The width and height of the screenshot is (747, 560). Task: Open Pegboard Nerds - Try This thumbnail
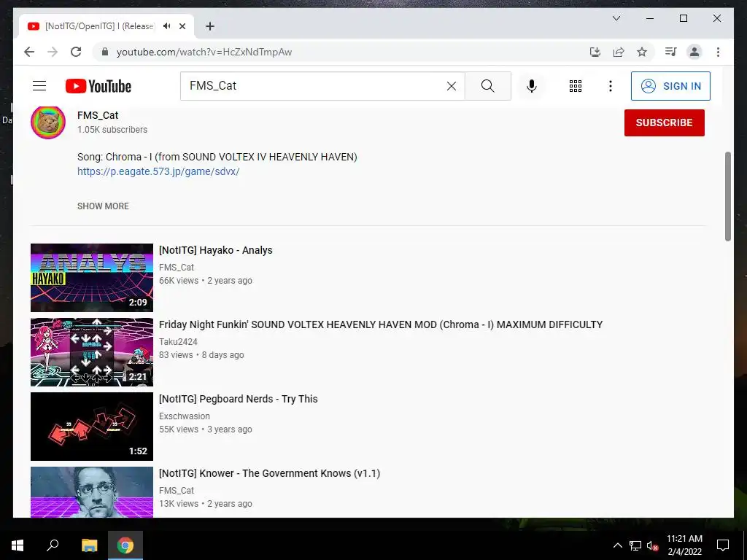[x=92, y=426]
